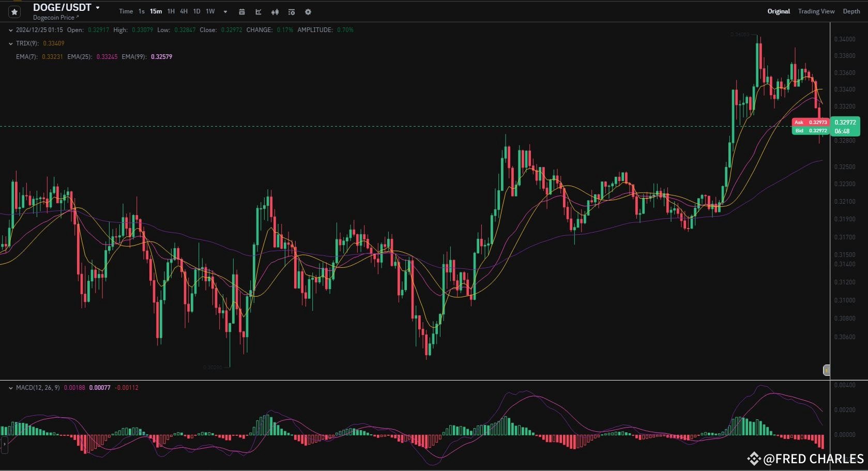Select the 4H timeframe
The height and width of the screenshot is (471, 868).
point(184,11)
